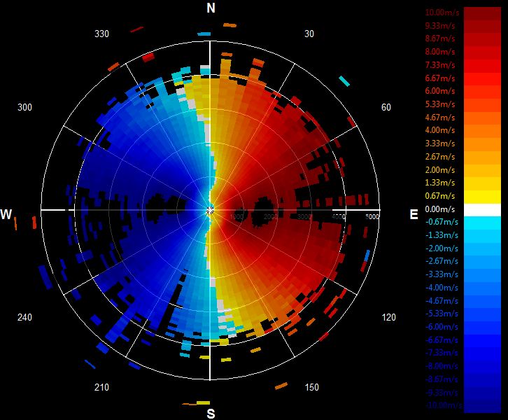Select the 210 degree azimuth label
The height and width of the screenshot is (420, 508).
(101, 387)
